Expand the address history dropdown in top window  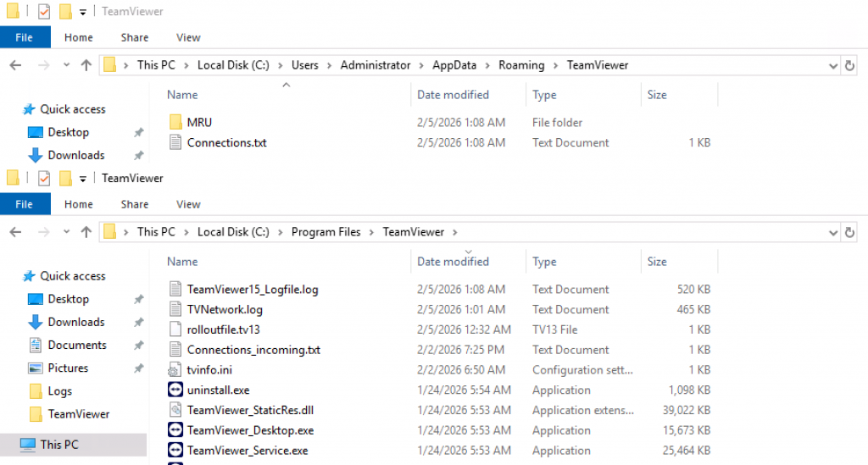click(x=832, y=65)
